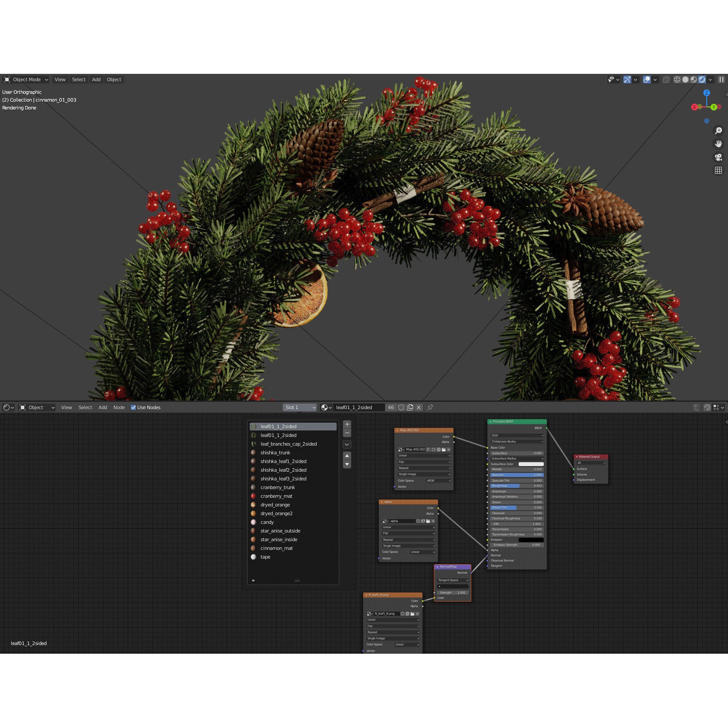The image size is (728, 728).
Task: Click the Subsurface Color swatch on Principled BSDF
Action: [x=532, y=464]
